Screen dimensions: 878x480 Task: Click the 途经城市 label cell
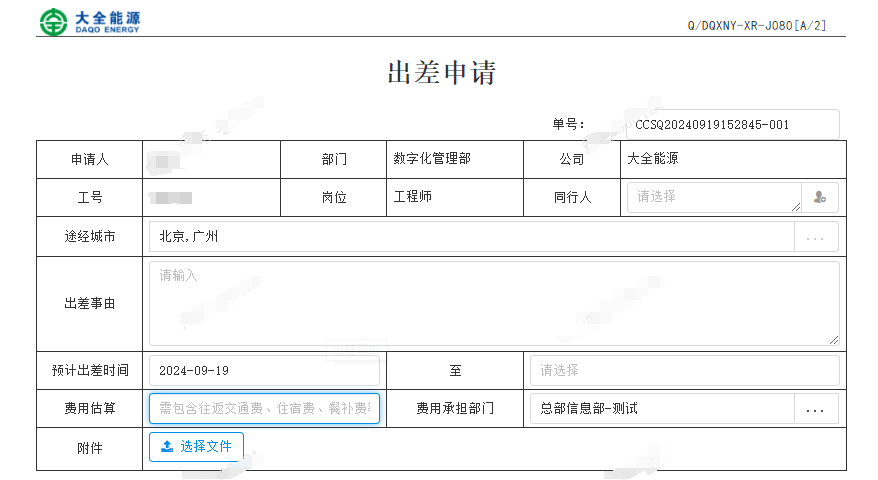pos(90,237)
